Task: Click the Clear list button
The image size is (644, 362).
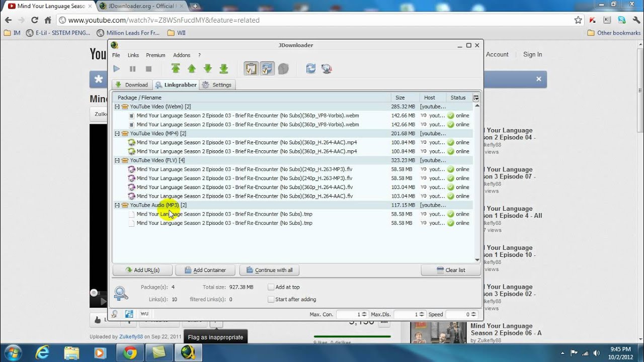Action: (x=451, y=270)
